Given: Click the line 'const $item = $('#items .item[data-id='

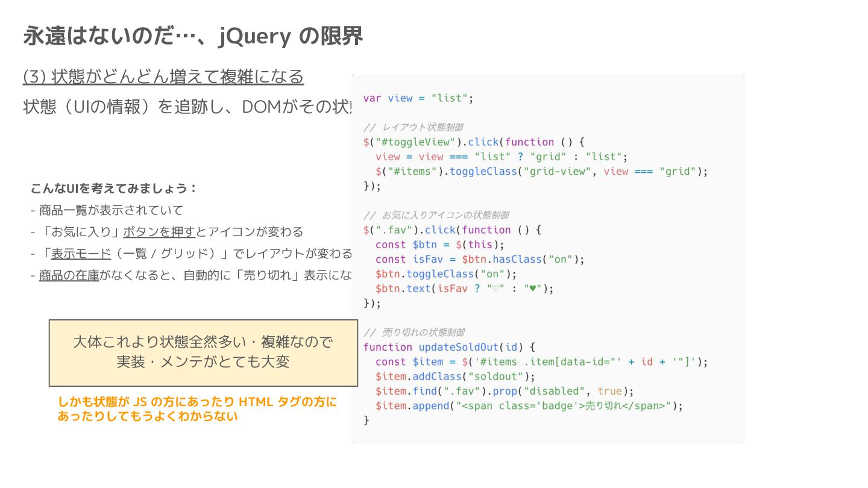Looking at the screenshot, I should coord(541,362).
